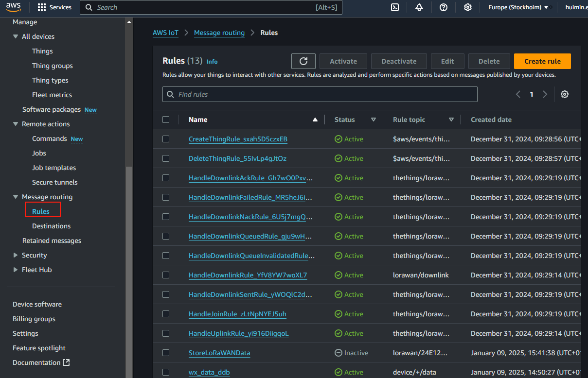This screenshot has height=378, width=588.
Task: Check the HandleJoinRule row checkbox
Action: pyautogui.click(x=166, y=314)
